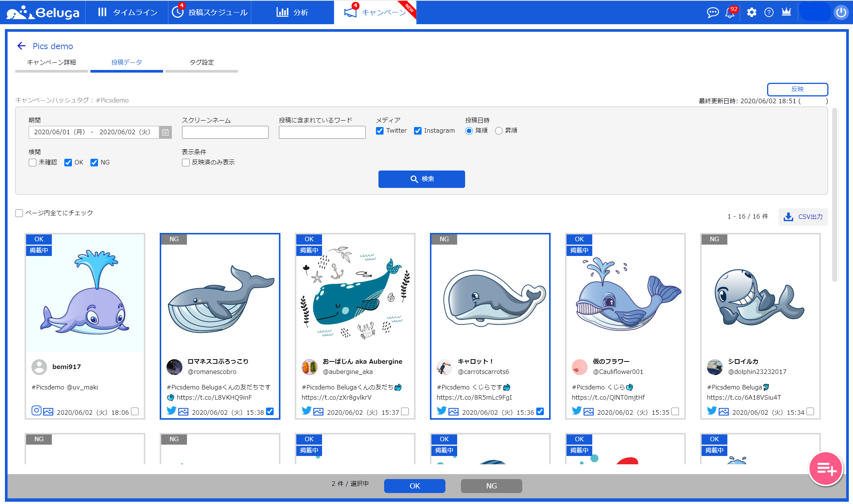Check ページ内全てにチェック checkbox
This screenshot has width=853, height=504.
click(x=19, y=213)
